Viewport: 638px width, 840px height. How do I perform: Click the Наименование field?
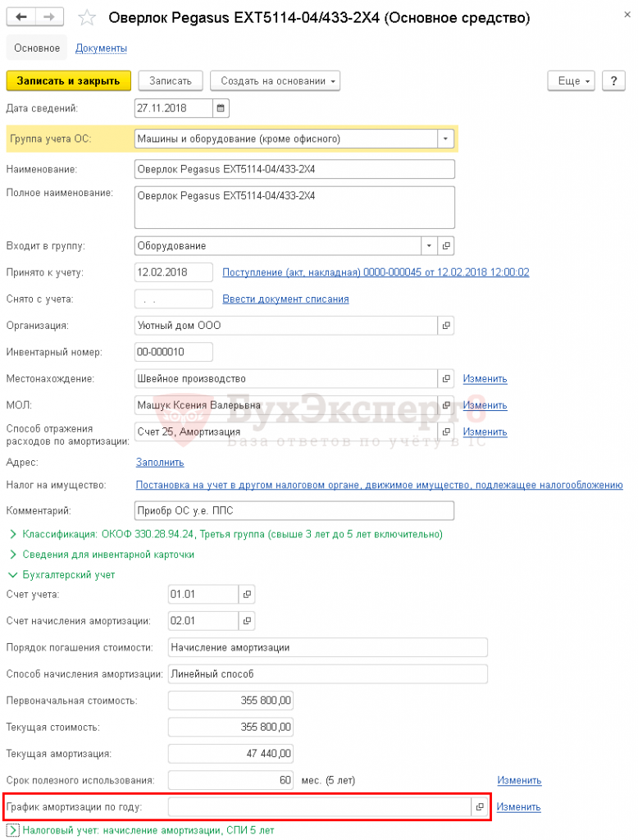pos(294,169)
